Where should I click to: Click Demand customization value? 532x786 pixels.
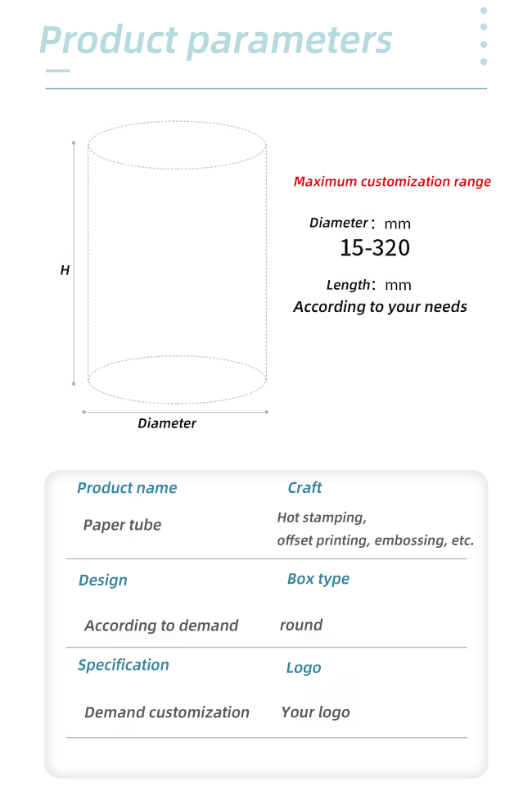pos(167,711)
